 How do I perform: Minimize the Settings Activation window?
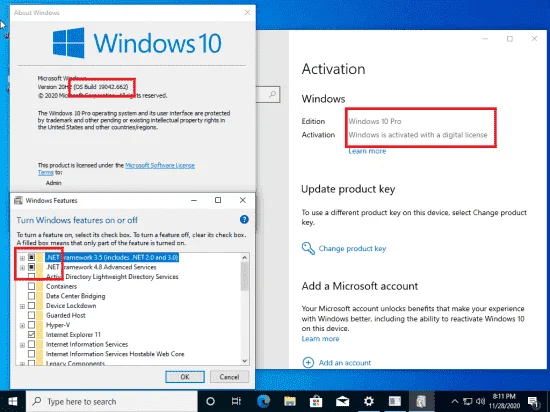click(x=485, y=39)
